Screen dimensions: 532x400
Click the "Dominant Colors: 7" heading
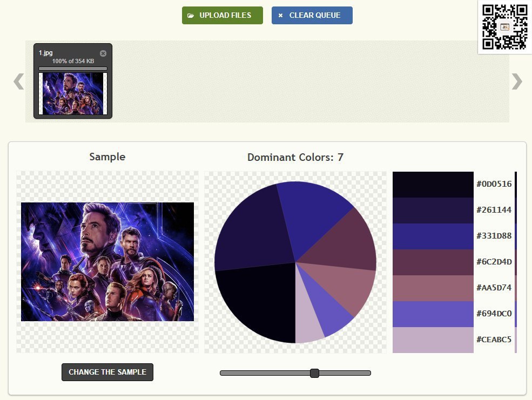click(295, 157)
